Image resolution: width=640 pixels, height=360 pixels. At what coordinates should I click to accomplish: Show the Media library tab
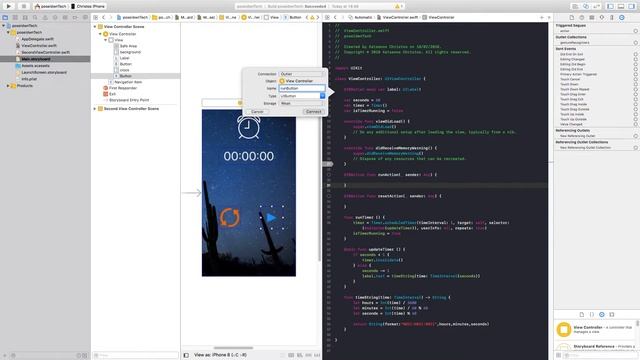point(611,314)
